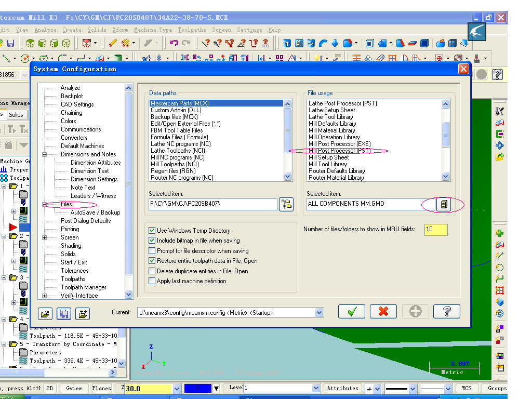
Task: Open the Current configuration file dropdown
Action: pos(319,312)
